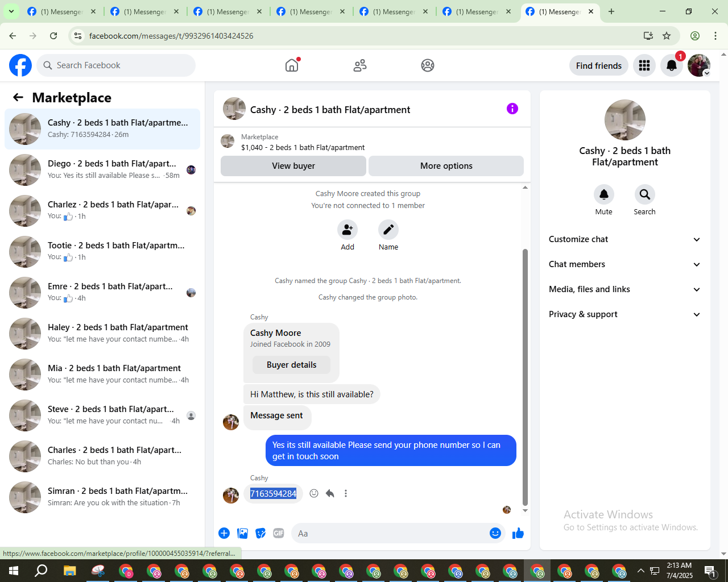Image resolution: width=728 pixels, height=582 pixels.
Task: Open Windows taskbar search
Action: [x=41, y=571]
